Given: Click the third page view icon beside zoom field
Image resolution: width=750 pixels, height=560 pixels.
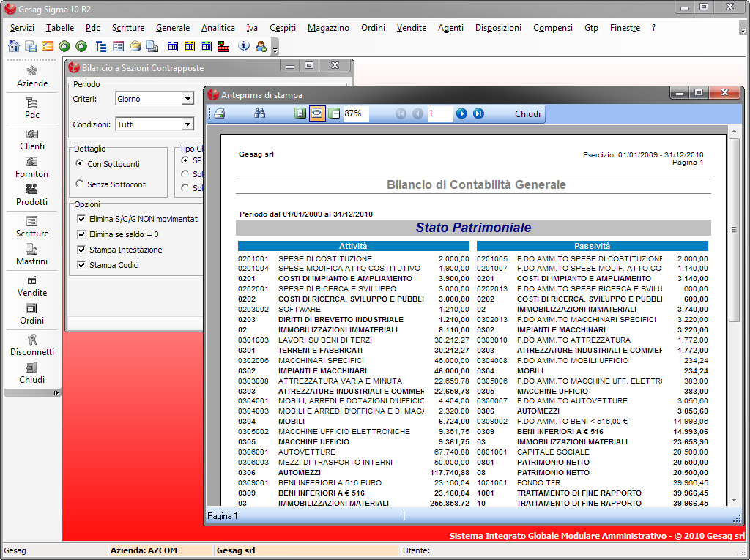Looking at the screenshot, I should [x=334, y=113].
